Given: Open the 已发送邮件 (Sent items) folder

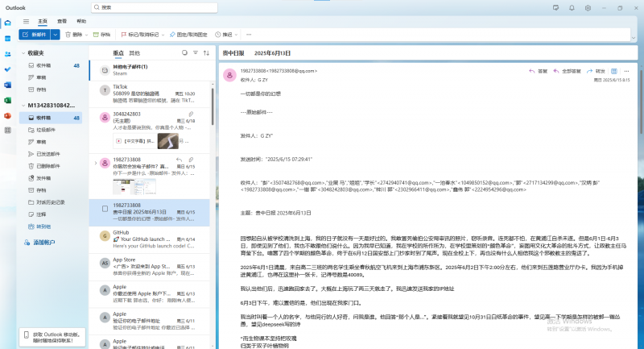Looking at the screenshot, I should tap(51, 154).
